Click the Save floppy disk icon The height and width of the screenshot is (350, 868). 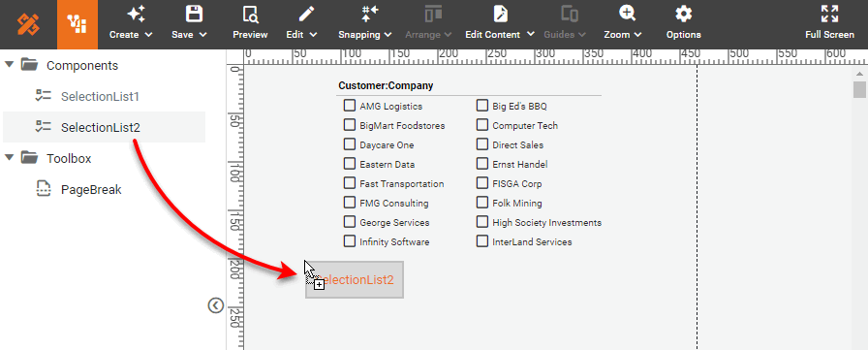(195, 14)
